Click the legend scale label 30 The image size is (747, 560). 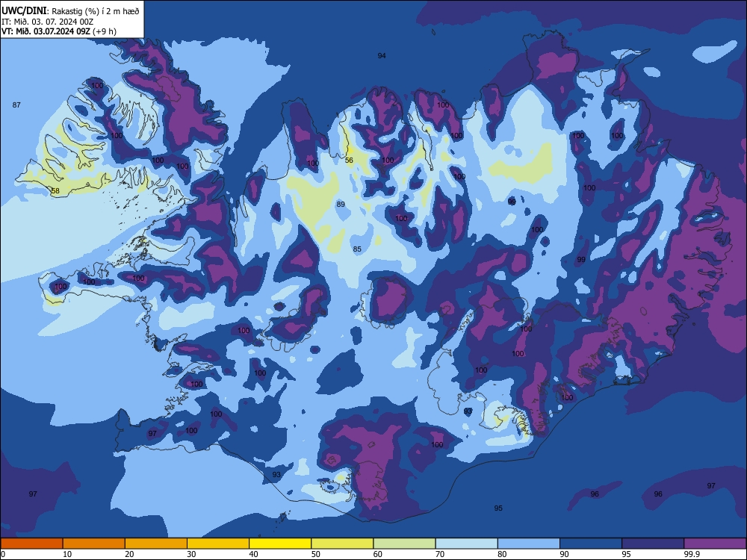(191, 554)
